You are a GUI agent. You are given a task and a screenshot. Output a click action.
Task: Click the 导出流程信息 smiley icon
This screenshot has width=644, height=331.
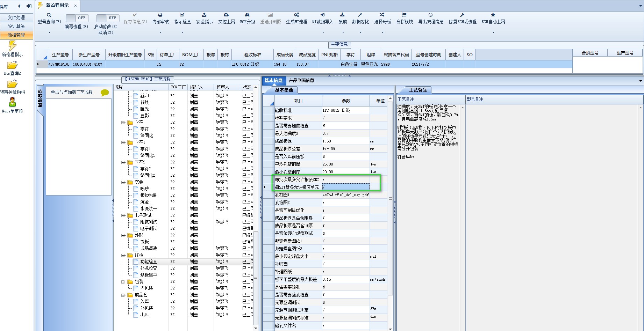(x=430, y=15)
